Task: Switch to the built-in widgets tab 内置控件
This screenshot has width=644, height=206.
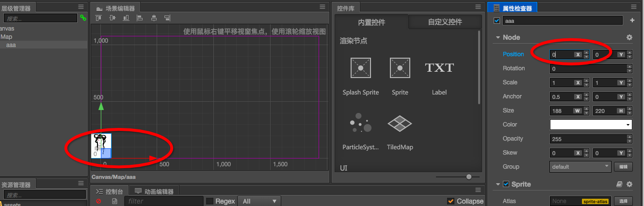Action: point(371,22)
